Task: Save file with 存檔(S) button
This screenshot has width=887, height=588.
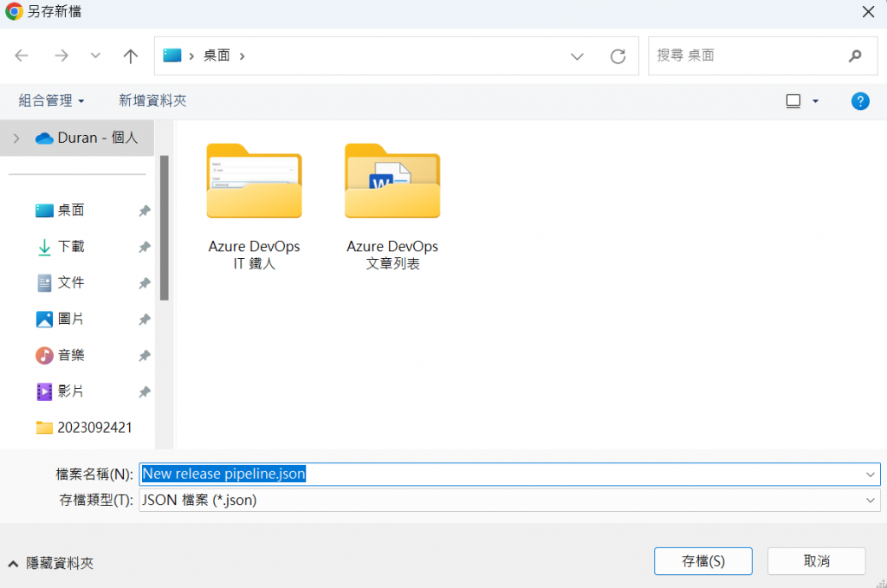Action: (703, 561)
